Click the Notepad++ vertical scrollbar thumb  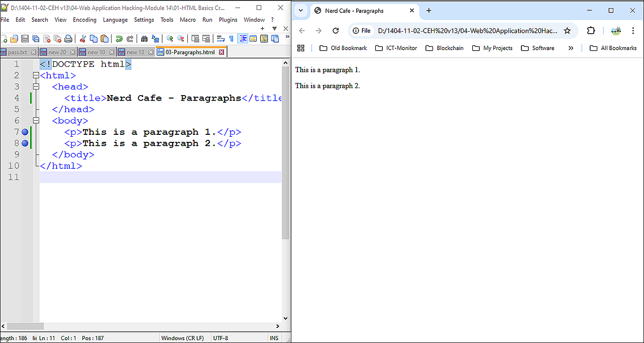coord(285,151)
